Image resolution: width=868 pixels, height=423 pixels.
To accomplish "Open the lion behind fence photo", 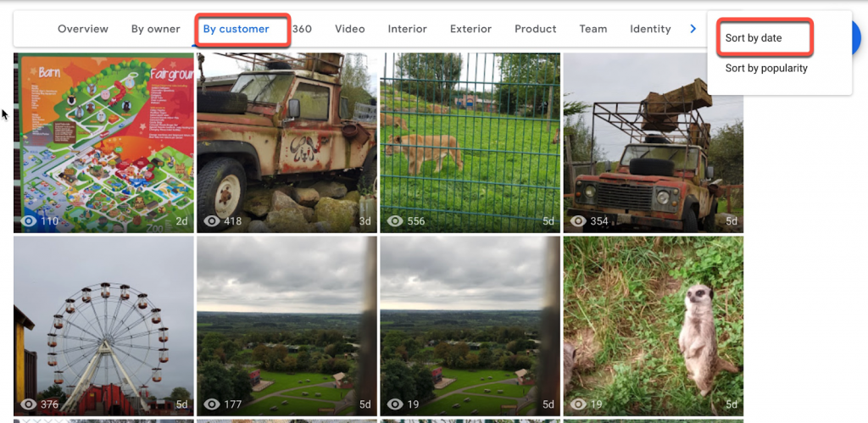I will tap(470, 143).
